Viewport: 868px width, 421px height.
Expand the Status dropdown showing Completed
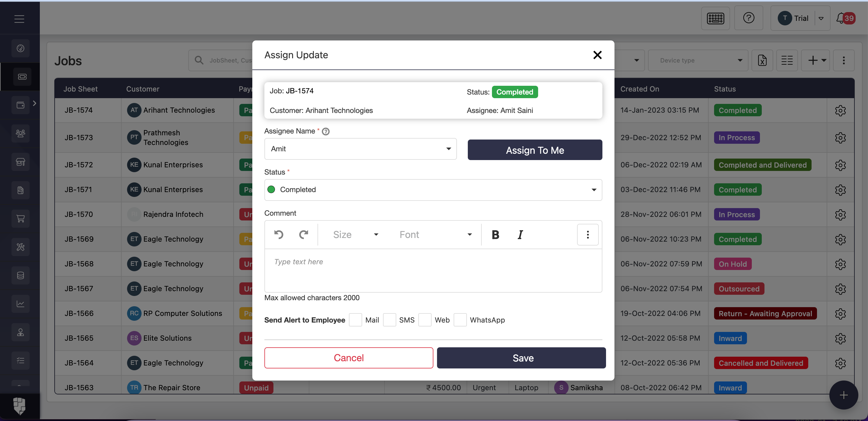433,190
